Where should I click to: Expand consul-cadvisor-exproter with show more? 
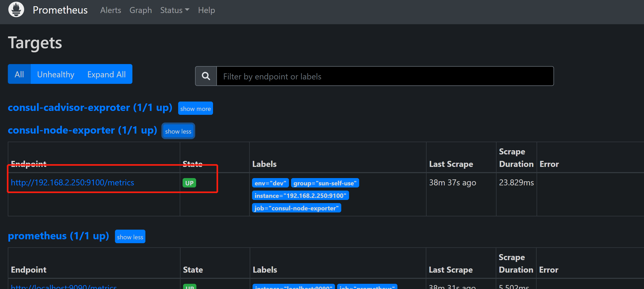(x=195, y=109)
